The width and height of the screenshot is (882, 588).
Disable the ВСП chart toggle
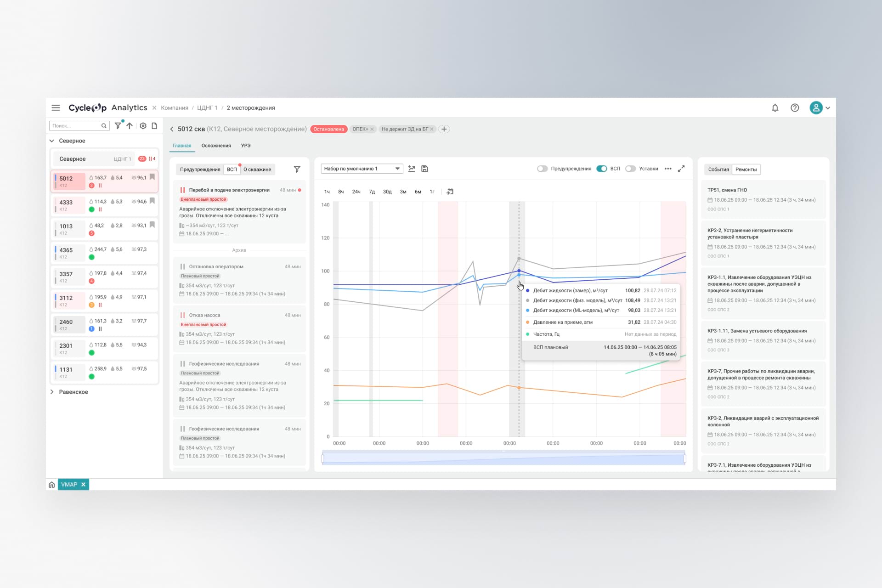(x=601, y=169)
